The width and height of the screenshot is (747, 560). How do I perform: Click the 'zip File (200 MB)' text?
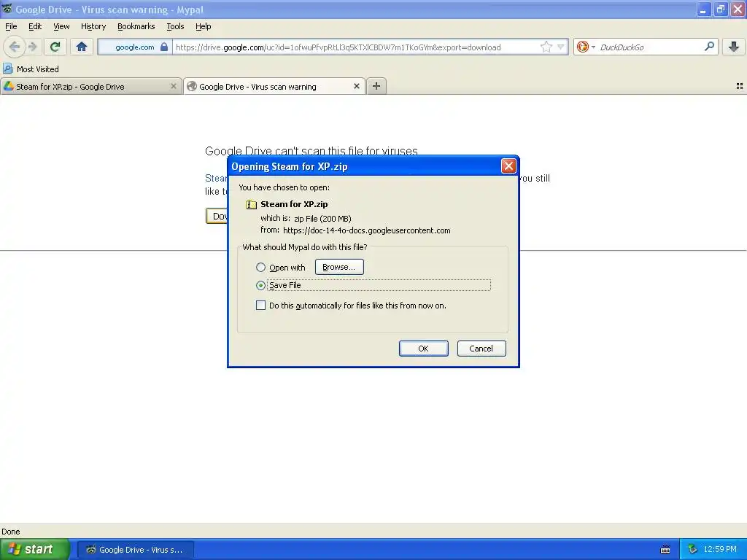pyautogui.click(x=322, y=219)
